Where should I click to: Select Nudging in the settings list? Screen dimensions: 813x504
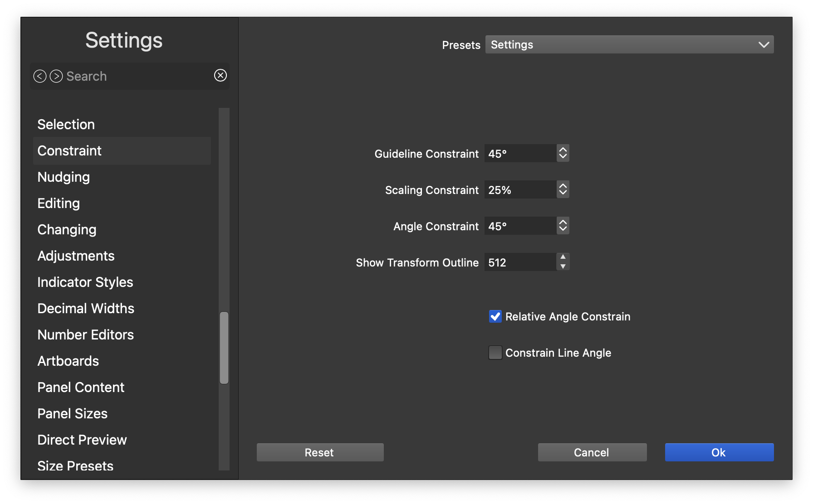64,177
